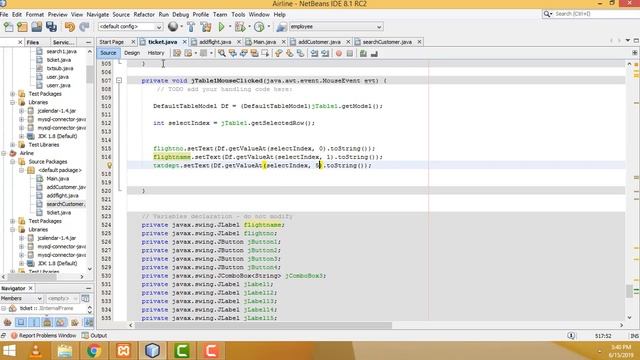The height and width of the screenshot is (360, 640).
Task: Open VLC from the Windows taskbar
Action: click(x=36, y=351)
